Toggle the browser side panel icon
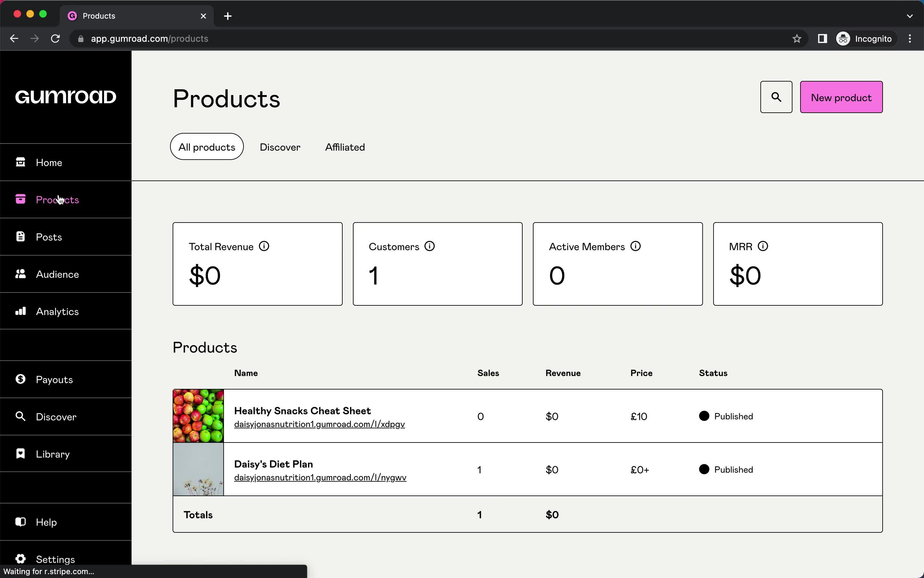Screen dimensions: 924x578 (822, 39)
